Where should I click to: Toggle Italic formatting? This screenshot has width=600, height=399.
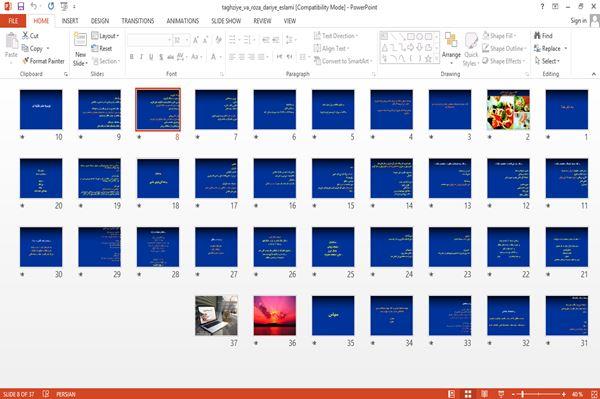pyautogui.click(x=141, y=57)
